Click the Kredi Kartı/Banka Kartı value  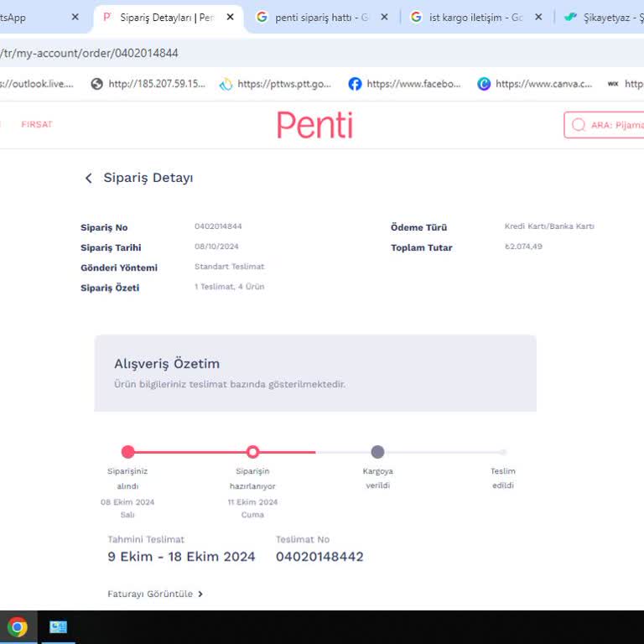pyautogui.click(x=549, y=226)
